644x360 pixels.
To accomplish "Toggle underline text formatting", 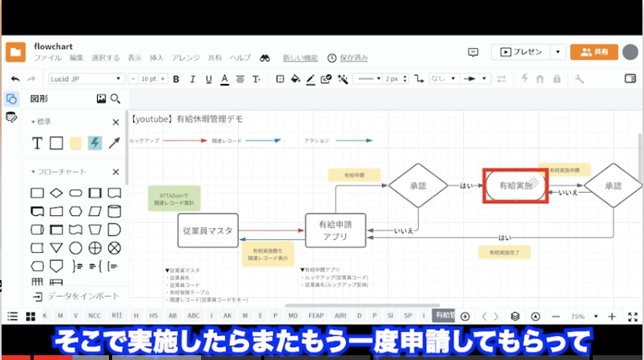I will pos(207,79).
